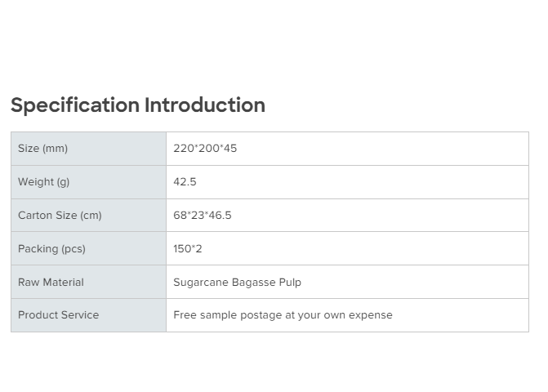
Task: Select the Carton Size (cm) label
Action: coord(60,216)
